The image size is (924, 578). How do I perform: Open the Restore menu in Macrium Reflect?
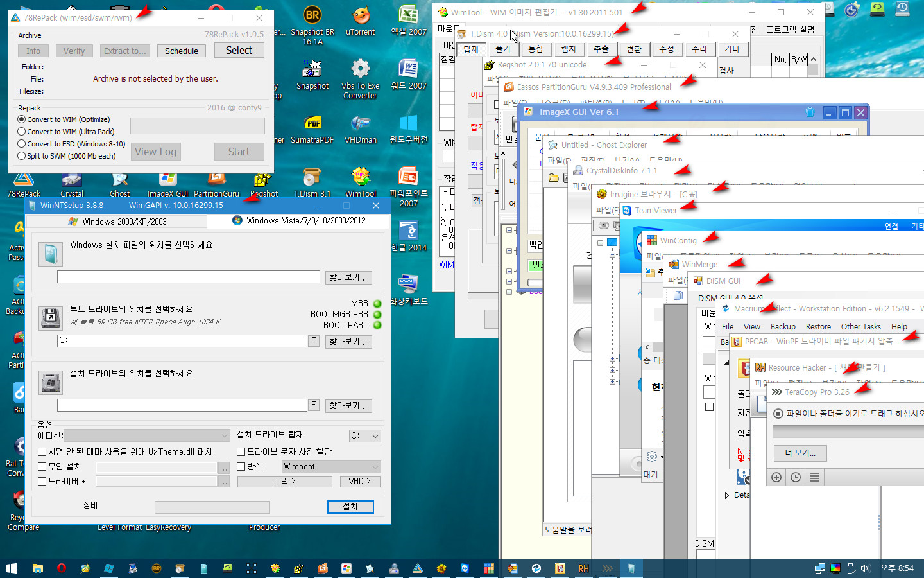click(x=818, y=327)
